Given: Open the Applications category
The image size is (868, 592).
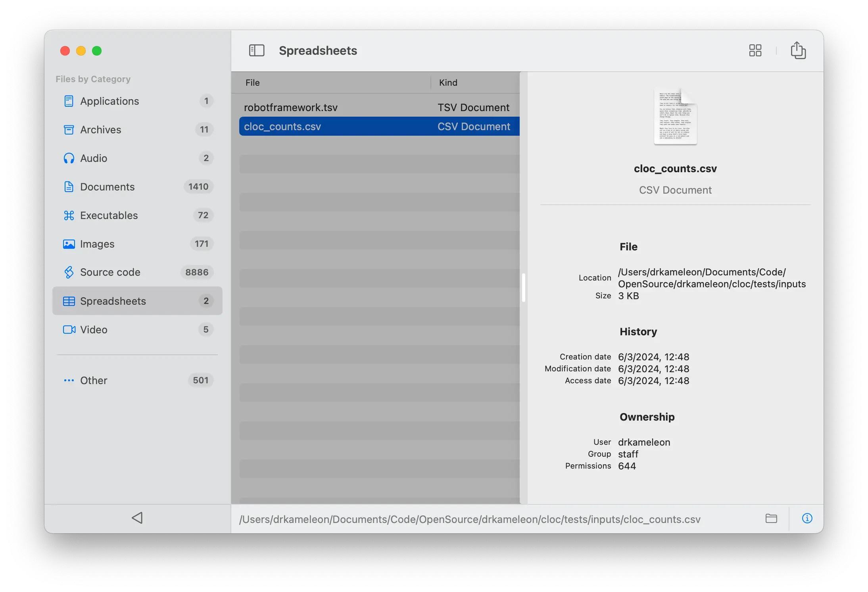Looking at the screenshot, I should pos(109,101).
